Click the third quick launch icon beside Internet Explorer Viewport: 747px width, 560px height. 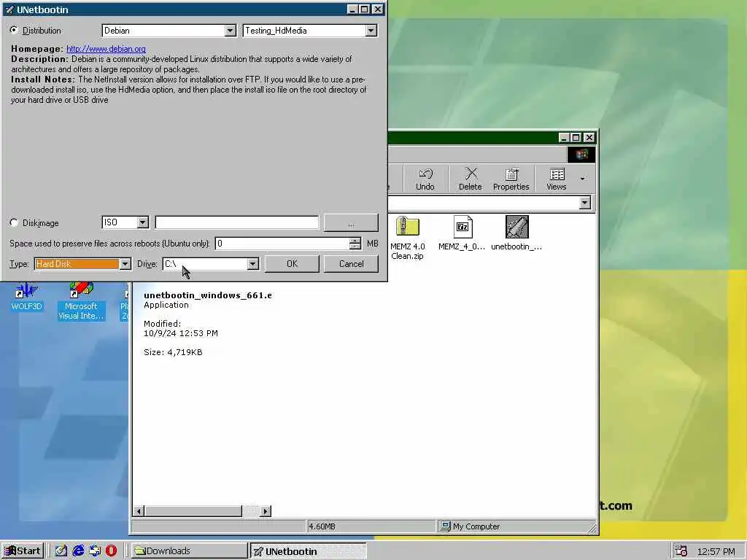(95, 551)
